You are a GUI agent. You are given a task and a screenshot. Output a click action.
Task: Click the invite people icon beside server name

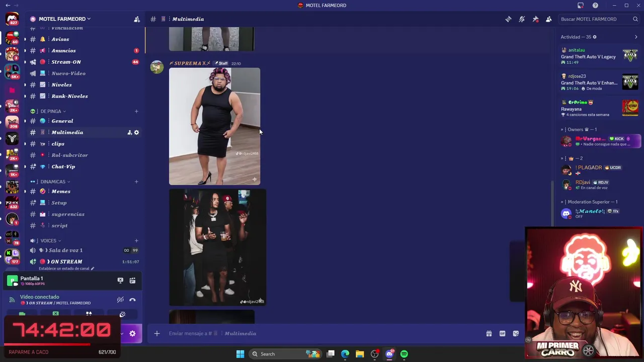click(137, 19)
